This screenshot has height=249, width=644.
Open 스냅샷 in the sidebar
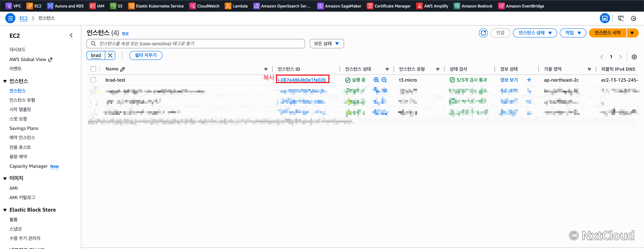15,229
